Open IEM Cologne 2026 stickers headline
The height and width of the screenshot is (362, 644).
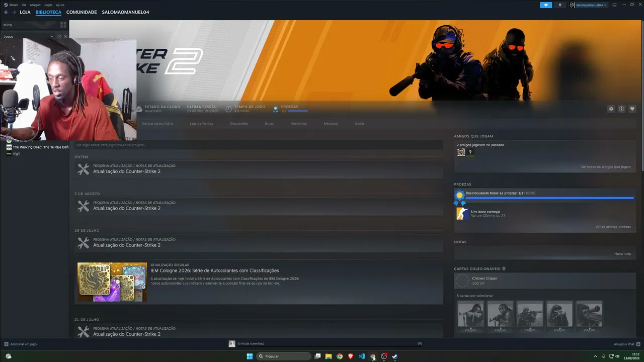point(214,270)
